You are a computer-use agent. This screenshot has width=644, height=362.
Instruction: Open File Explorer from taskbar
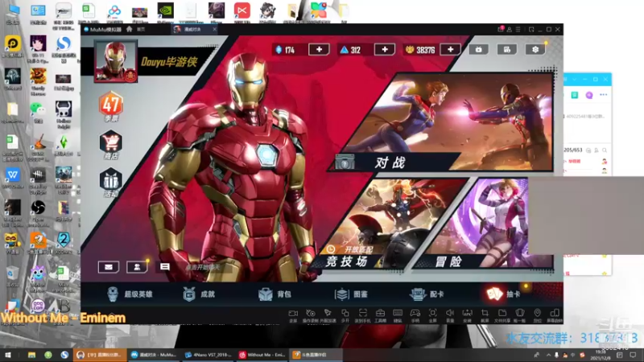click(x=31, y=355)
